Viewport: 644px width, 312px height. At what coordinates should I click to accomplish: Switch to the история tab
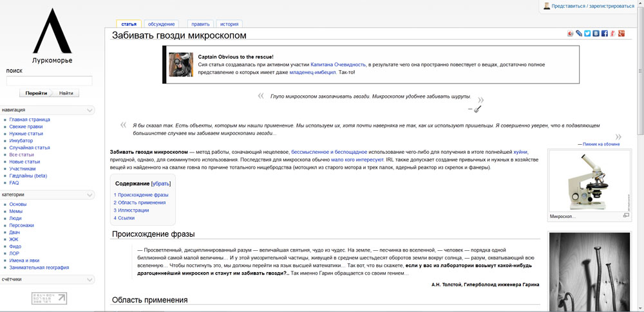click(229, 24)
